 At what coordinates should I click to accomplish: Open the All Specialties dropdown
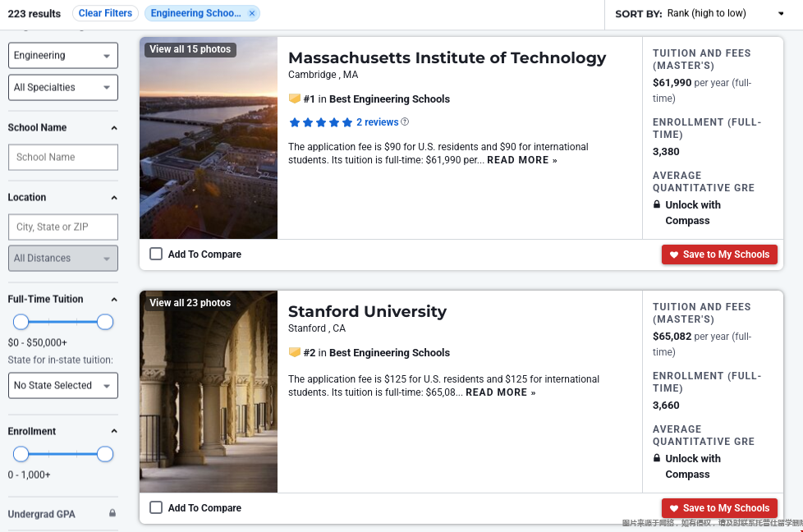point(63,88)
